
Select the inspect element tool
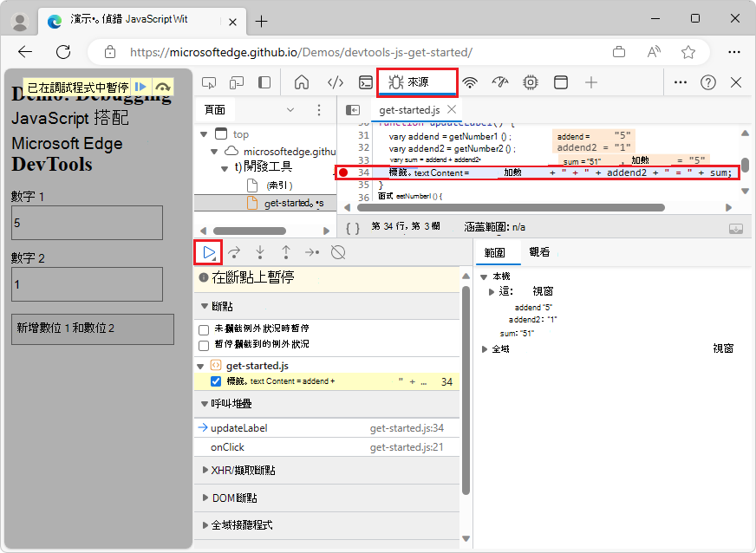(208, 81)
